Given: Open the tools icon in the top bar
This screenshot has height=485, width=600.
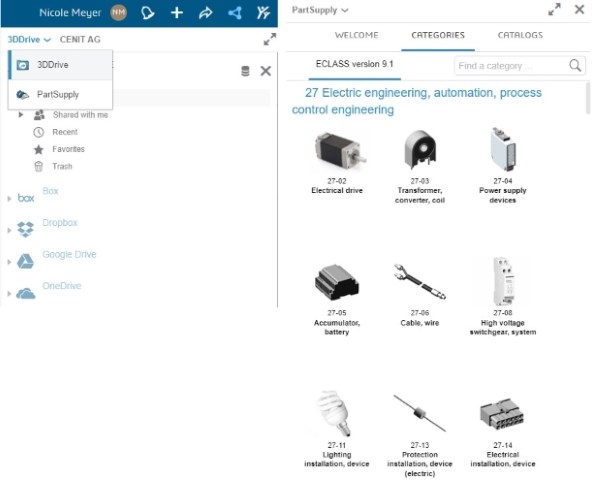Looking at the screenshot, I should coord(263,13).
